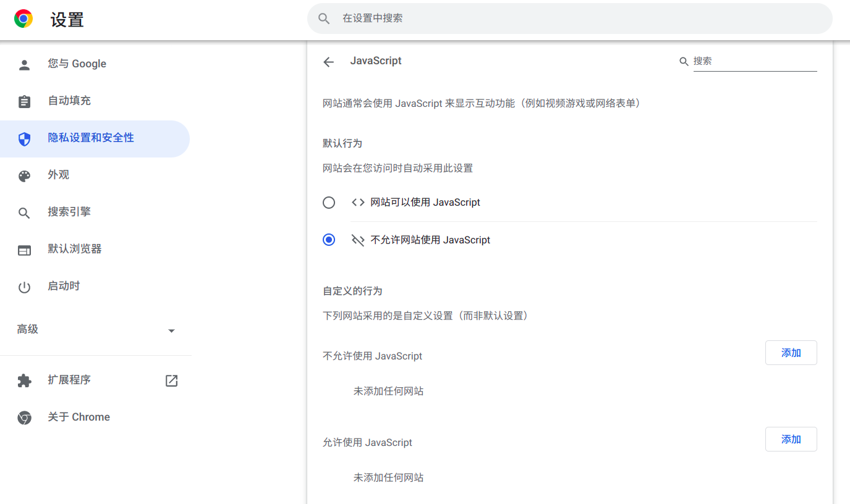Click 添加 button for 允许使用 JavaScript
Screen dimensions: 850x504
click(791, 439)
